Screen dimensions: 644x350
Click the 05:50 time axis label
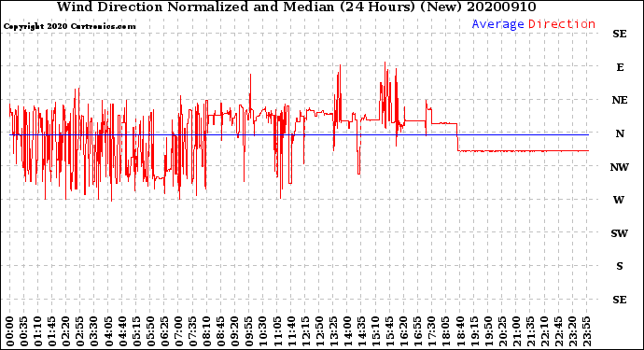point(150,331)
